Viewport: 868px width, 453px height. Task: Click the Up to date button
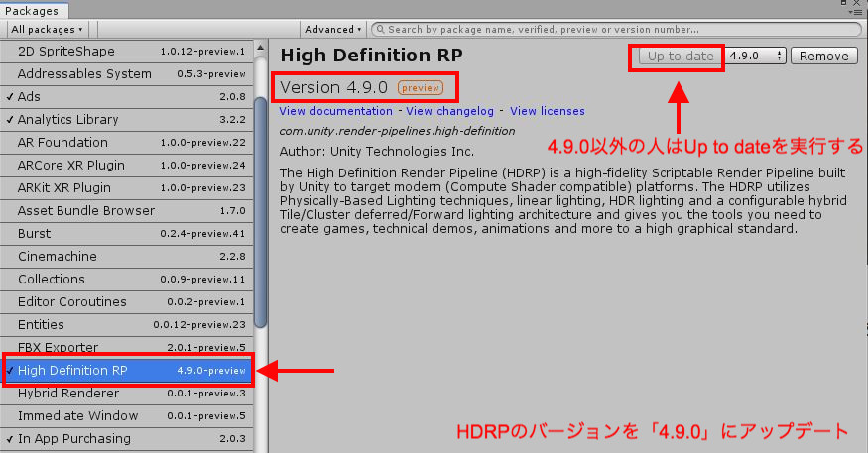coord(680,56)
